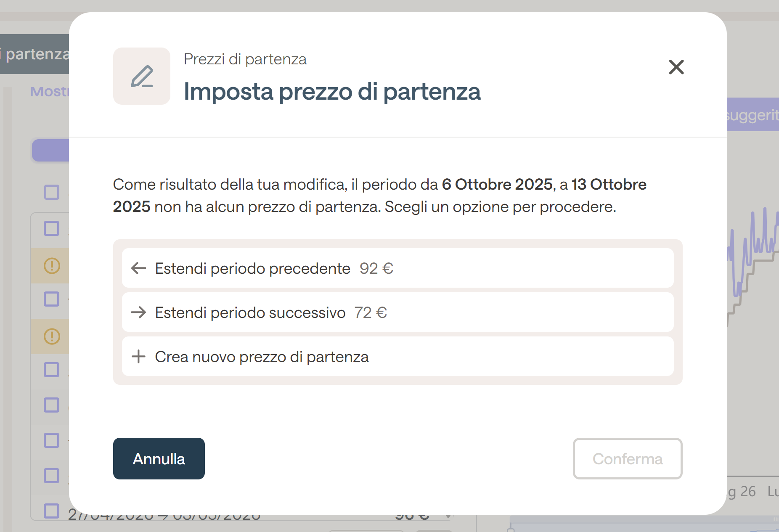This screenshot has height=532, width=779.
Task: Click the first orange warning icon in list
Action: [x=52, y=266]
